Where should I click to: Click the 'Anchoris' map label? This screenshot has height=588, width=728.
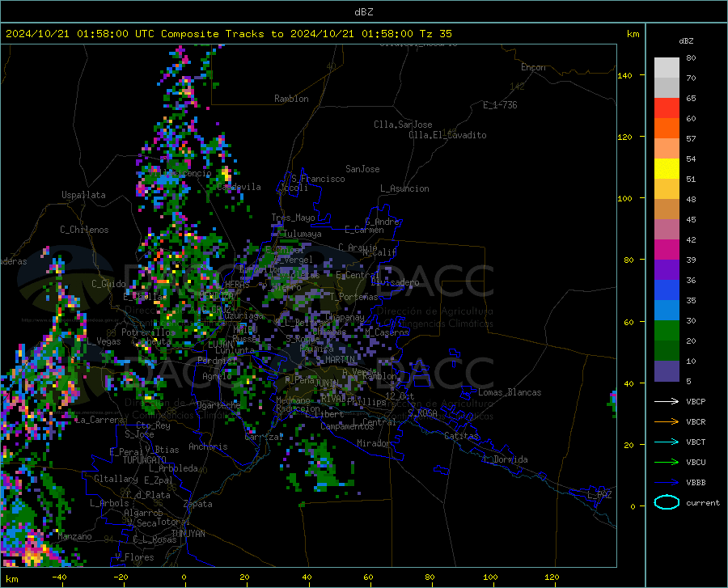(208, 446)
